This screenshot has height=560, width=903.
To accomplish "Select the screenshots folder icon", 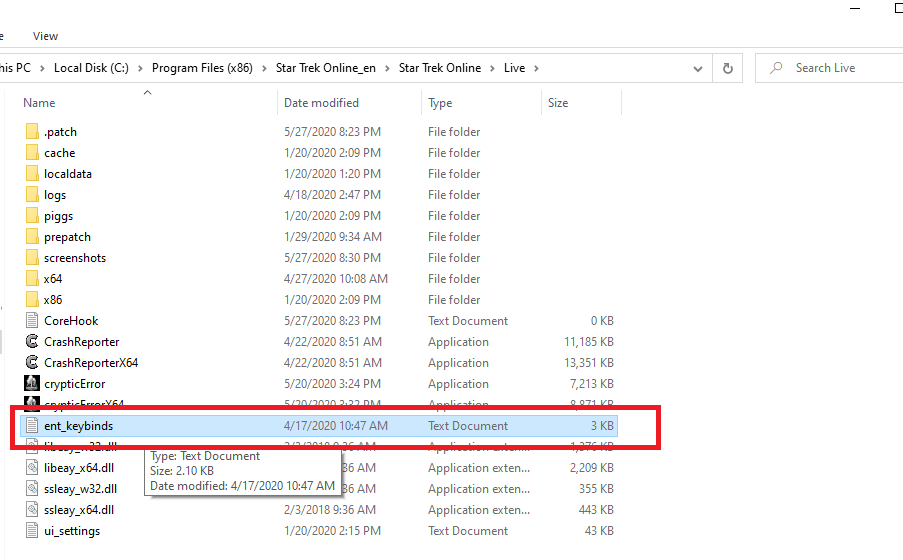I will coord(32,258).
